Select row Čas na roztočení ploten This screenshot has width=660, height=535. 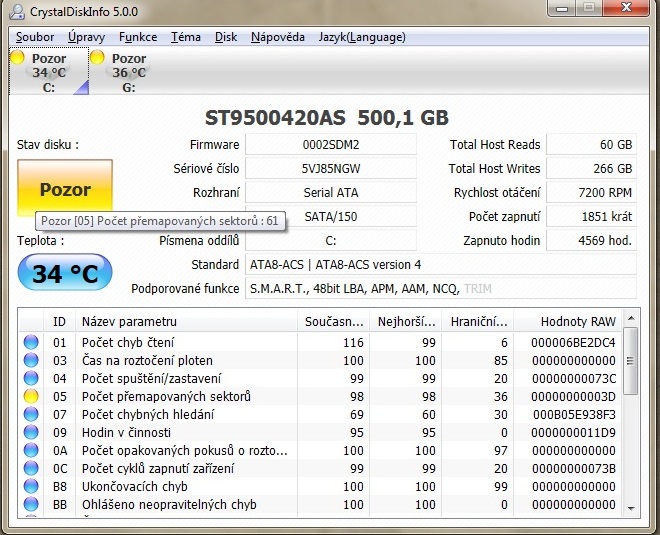point(320,360)
